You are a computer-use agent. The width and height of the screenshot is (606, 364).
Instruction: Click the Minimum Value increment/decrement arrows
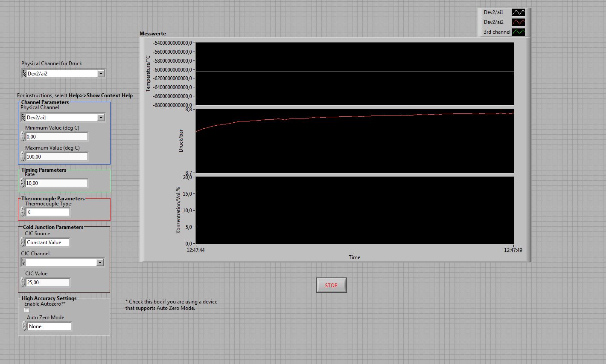click(x=23, y=136)
